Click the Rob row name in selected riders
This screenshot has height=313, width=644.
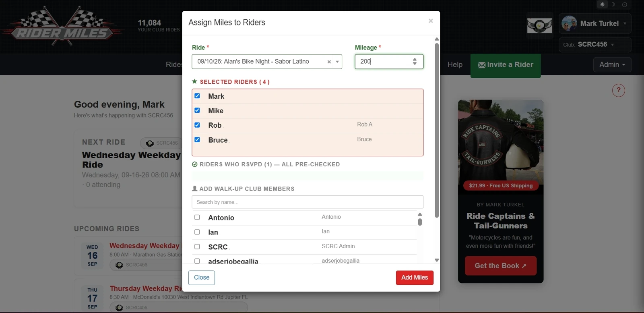click(215, 125)
